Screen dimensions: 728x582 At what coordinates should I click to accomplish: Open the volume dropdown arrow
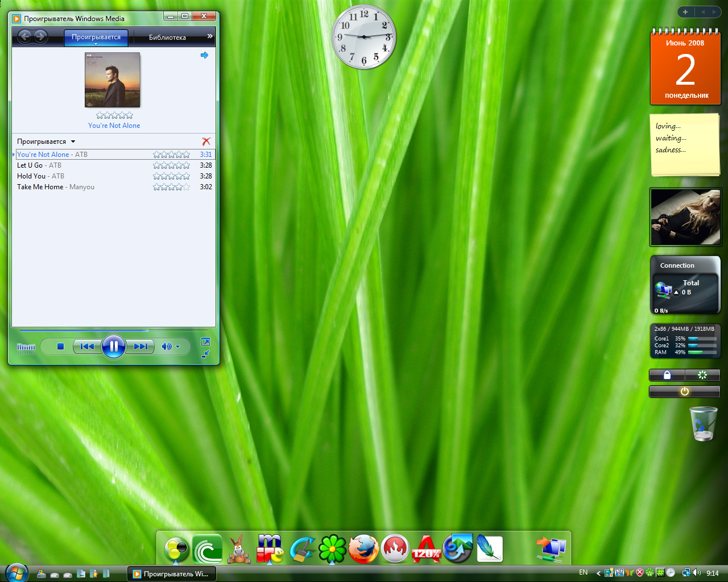point(178,347)
